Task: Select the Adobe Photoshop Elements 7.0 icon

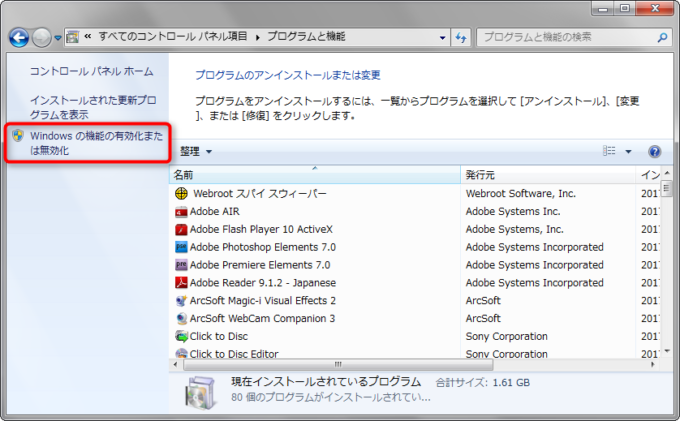Action: click(181, 247)
